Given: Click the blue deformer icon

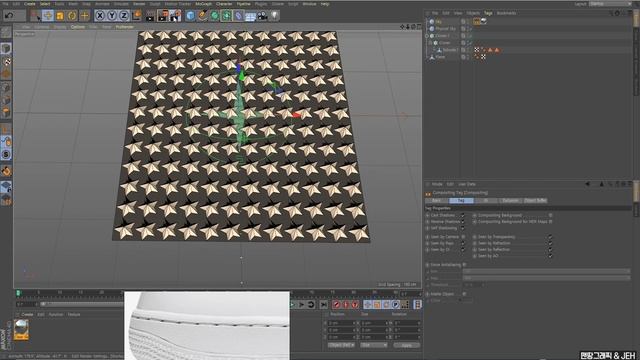Looking at the screenshot, I should [x=239, y=16].
